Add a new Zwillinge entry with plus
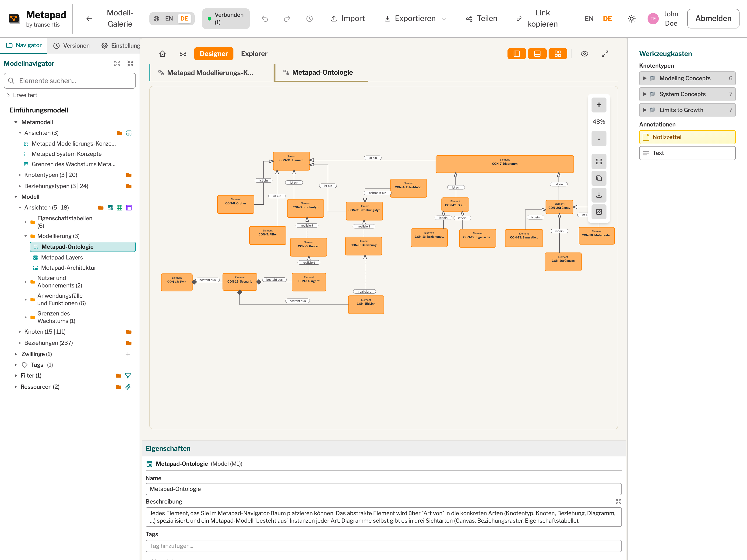The height and width of the screenshot is (560, 747). click(128, 354)
